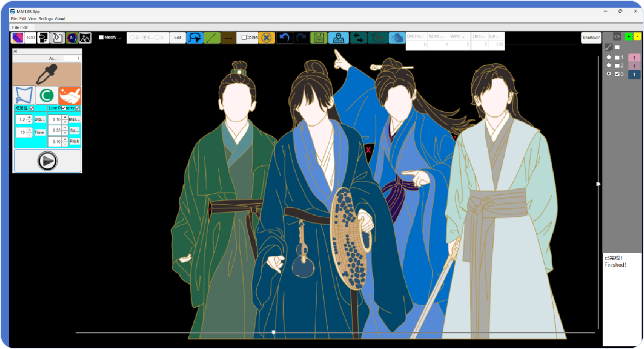The height and width of the screenshot is (349, 644).
Task: Increase the Mar value with up arrow
Action: pos(65,117)
